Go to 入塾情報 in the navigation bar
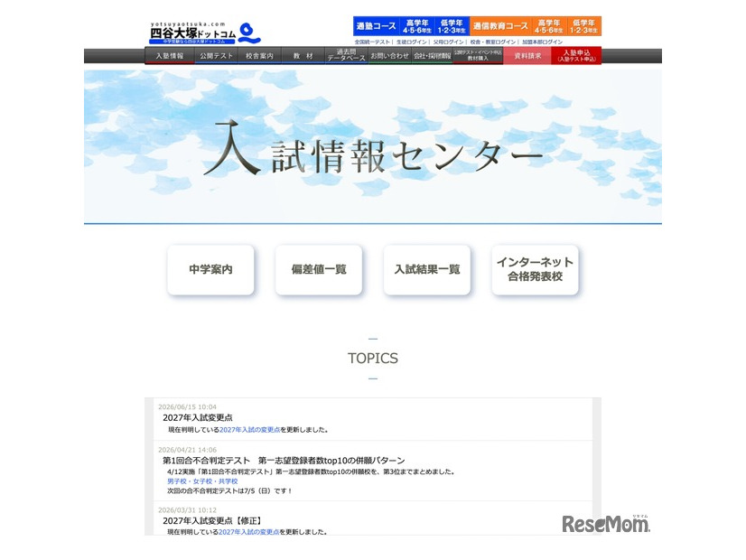This screenshot has width=746, height=560. [x=170, y=56]
